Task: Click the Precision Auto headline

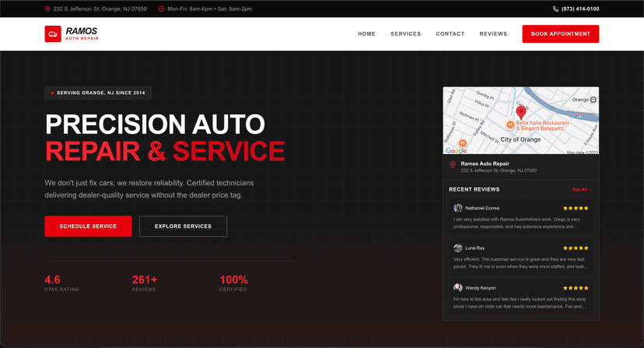Action: 155,125
